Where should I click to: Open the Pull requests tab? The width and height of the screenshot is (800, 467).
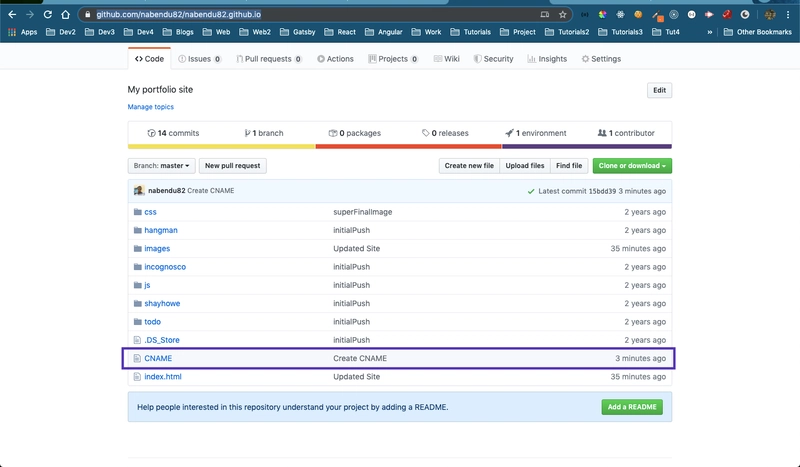(x=269, y=59)
